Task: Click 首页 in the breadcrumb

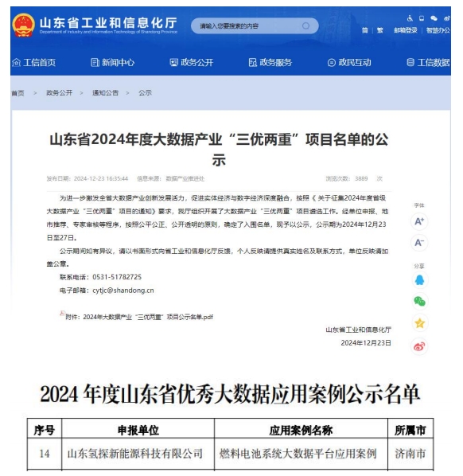Action: click(18, 93)
